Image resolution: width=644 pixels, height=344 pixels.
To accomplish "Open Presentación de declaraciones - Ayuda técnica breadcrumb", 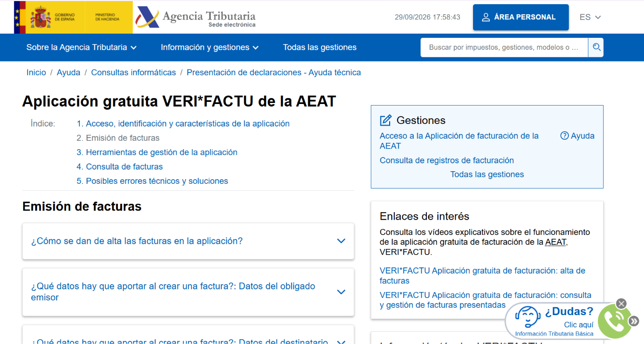I will [274, 72].
